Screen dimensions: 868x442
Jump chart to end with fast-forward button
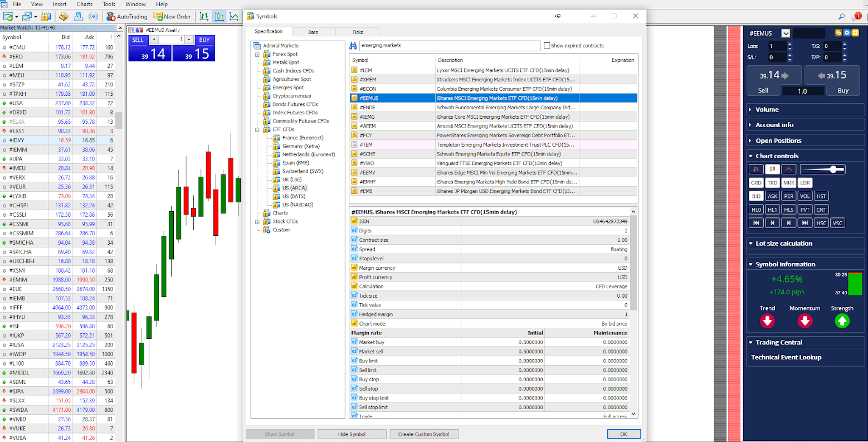click(804, 223)
